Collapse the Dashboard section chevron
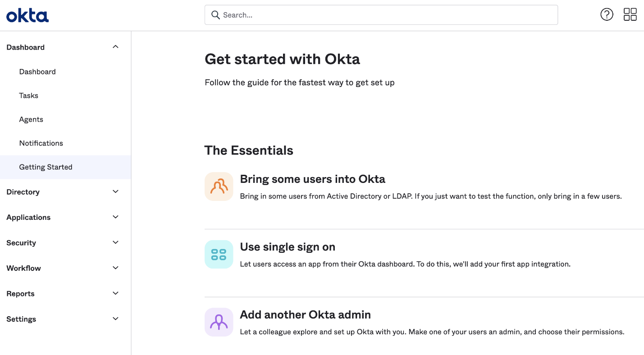This screenshot has width=644, height=355. point(116,47)
